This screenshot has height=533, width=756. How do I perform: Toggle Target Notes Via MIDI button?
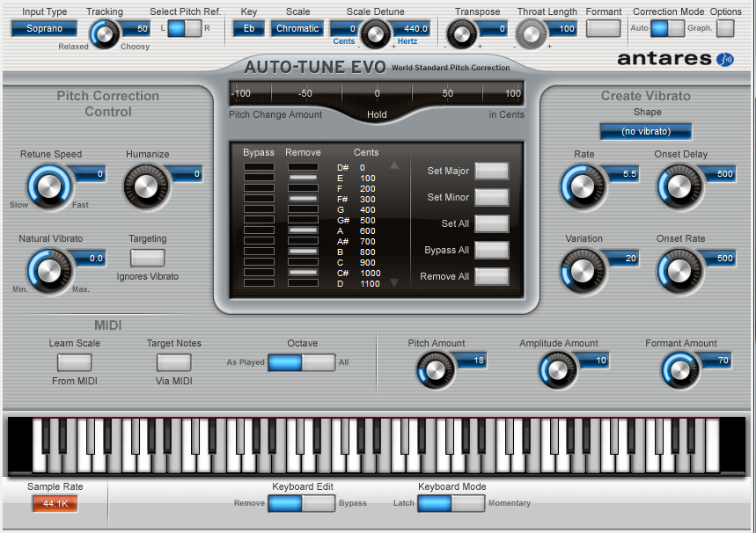click(x=174, y=362)
